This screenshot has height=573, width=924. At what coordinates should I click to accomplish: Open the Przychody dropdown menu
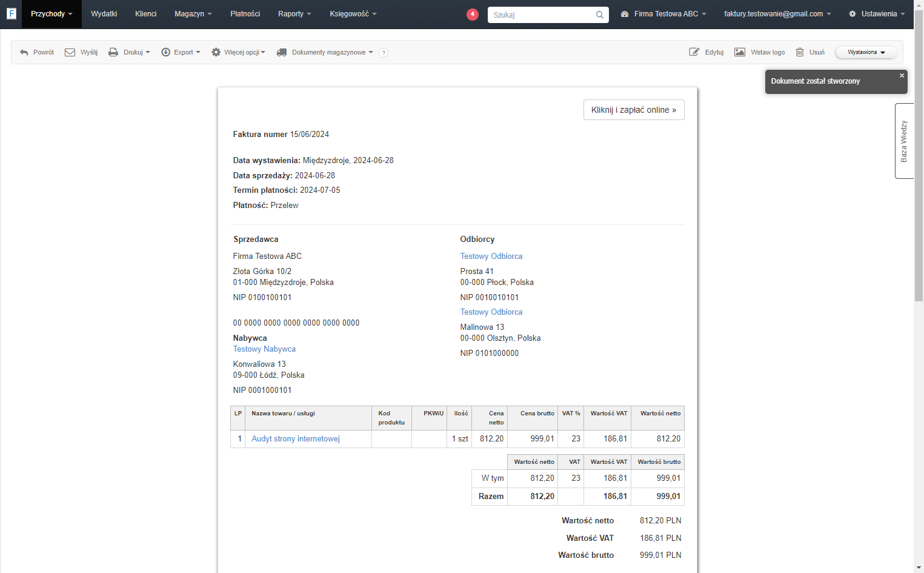tap(52, 14)
